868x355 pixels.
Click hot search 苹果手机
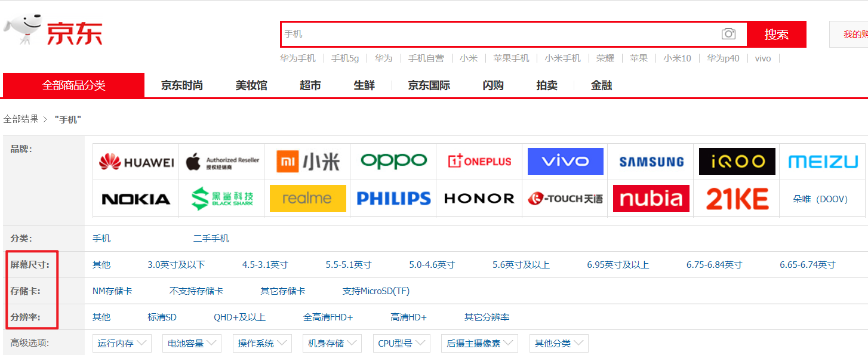point(511,58)
